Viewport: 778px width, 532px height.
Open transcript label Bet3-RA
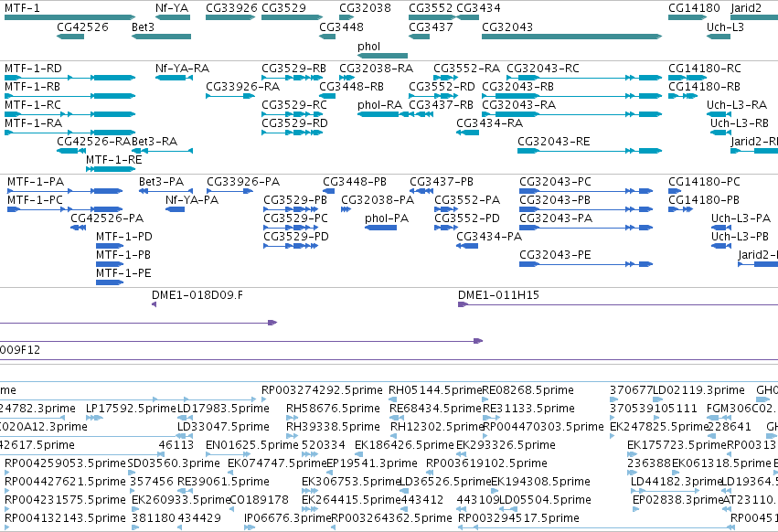coord(155,141)
